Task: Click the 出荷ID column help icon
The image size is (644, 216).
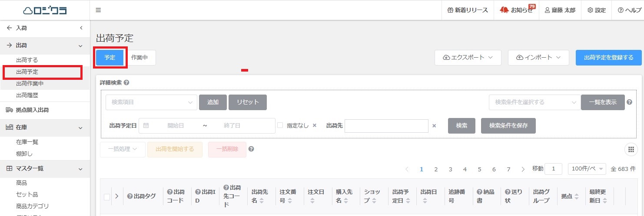Action: pyautogui.click(x=198, y=192)
